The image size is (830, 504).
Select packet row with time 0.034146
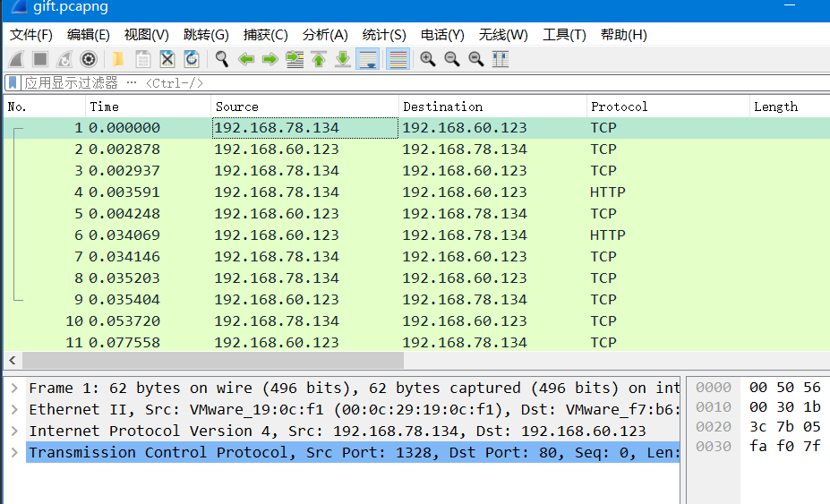point(416,256)
